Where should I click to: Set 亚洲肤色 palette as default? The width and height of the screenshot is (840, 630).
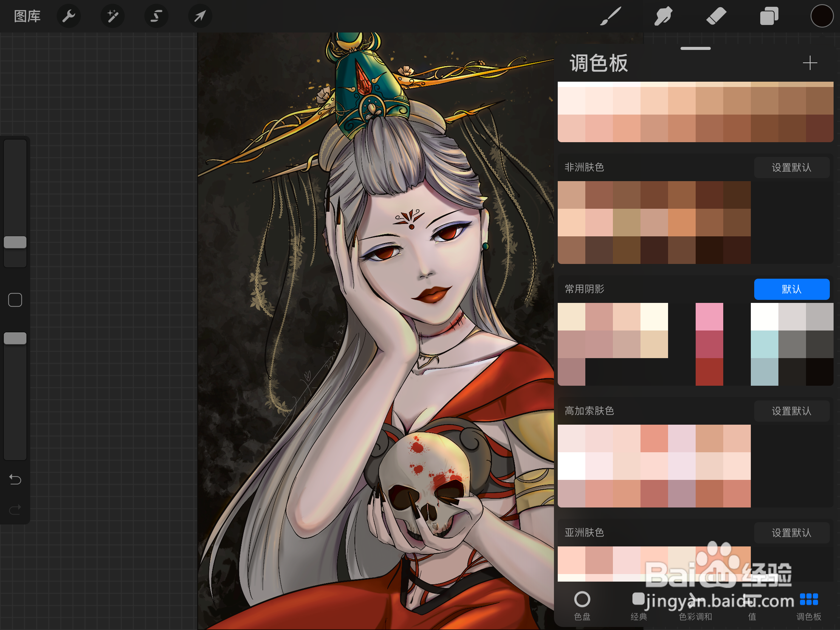[791, 533]
